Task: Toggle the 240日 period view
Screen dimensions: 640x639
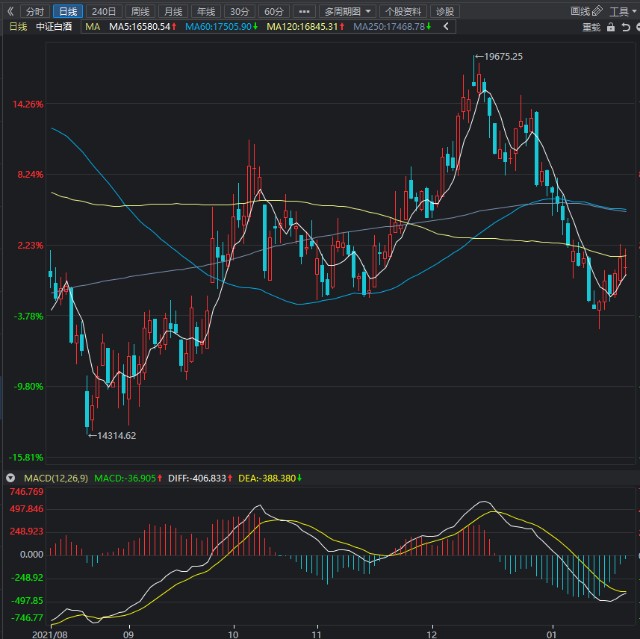Action: tap(104, 11)
